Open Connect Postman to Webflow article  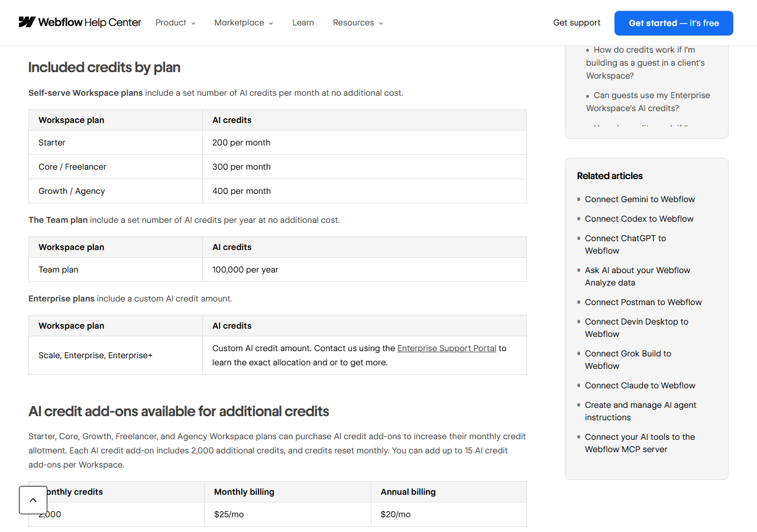pyautogui.click(x=643, y=302)
